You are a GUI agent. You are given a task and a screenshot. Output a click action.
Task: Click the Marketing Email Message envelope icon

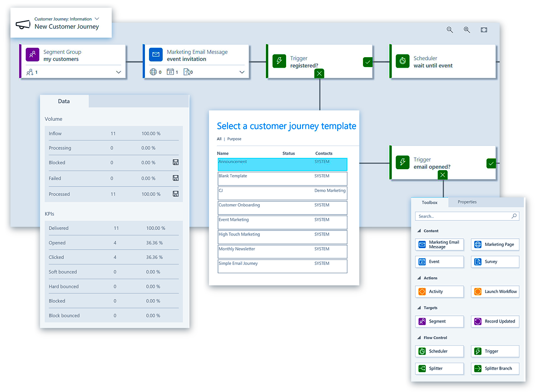pyautogui.click(x=156, y=55)
